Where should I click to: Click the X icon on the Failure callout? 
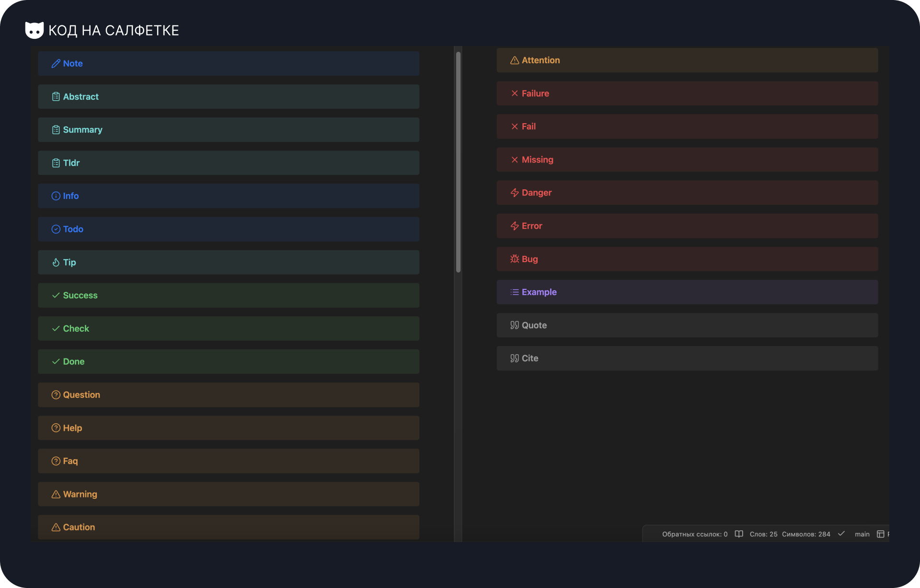click(x=515, y=93)
